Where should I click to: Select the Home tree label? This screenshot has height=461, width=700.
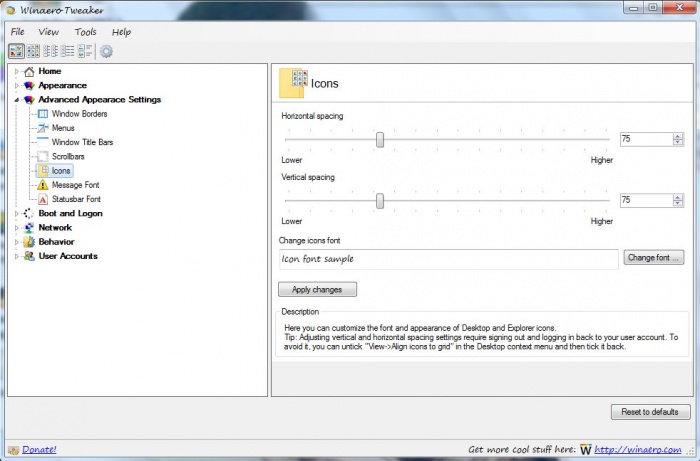click(x=50, y=71)
